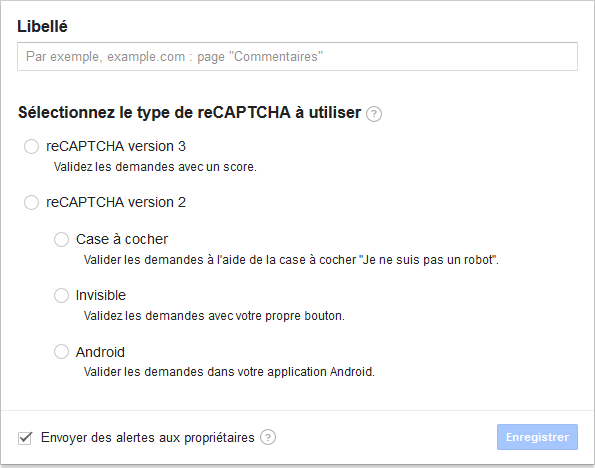
Task: Click the "votre propre bouton" description line
Action: [214, 316]
